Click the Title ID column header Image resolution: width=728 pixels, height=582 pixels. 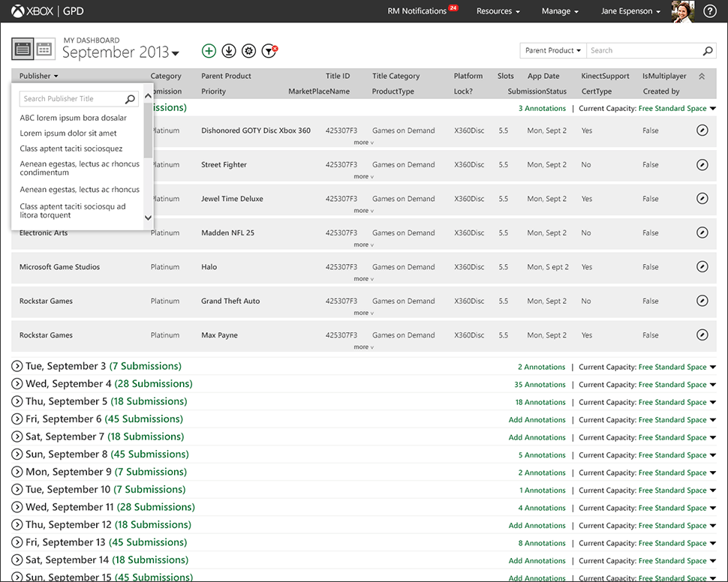[338, 76]
